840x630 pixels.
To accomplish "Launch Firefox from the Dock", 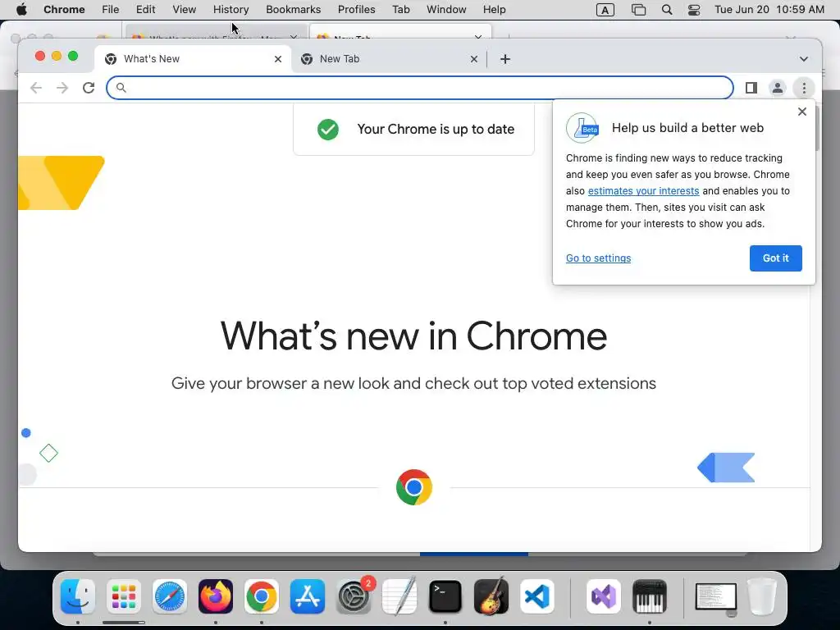I will point(216,596).
